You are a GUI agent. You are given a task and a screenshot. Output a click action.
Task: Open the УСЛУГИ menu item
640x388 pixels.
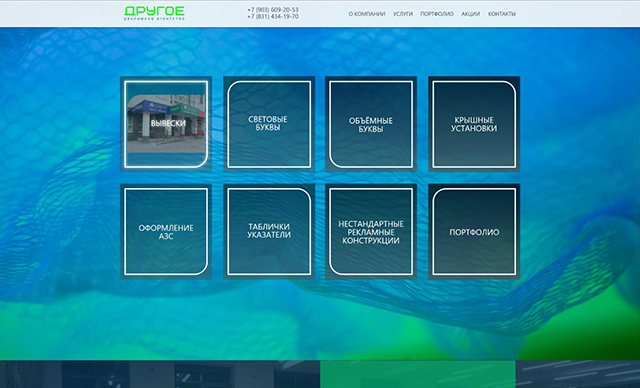point(402,14)
